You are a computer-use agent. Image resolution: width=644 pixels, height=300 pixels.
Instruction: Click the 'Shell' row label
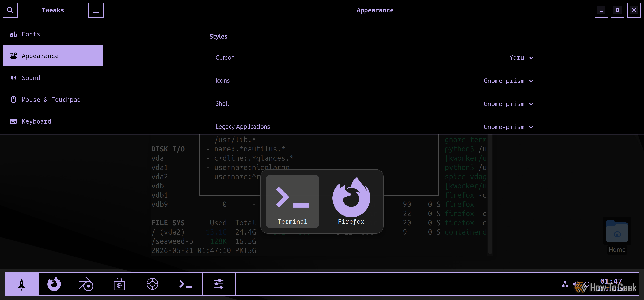tap(222, 104)
